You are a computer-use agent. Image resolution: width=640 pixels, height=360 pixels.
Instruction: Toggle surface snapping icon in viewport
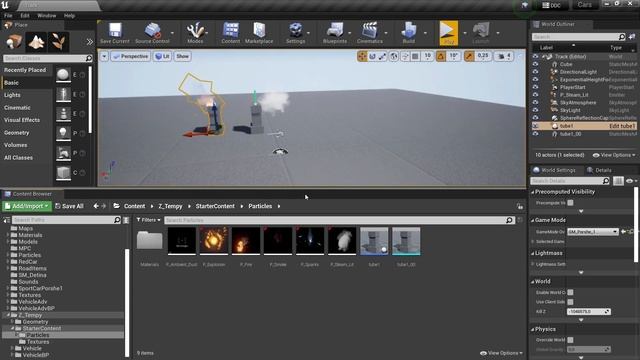(x=405, y=56)
